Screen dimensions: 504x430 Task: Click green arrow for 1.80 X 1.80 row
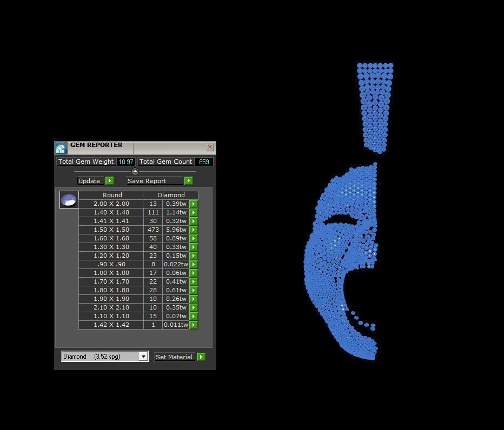click(193, 290)
